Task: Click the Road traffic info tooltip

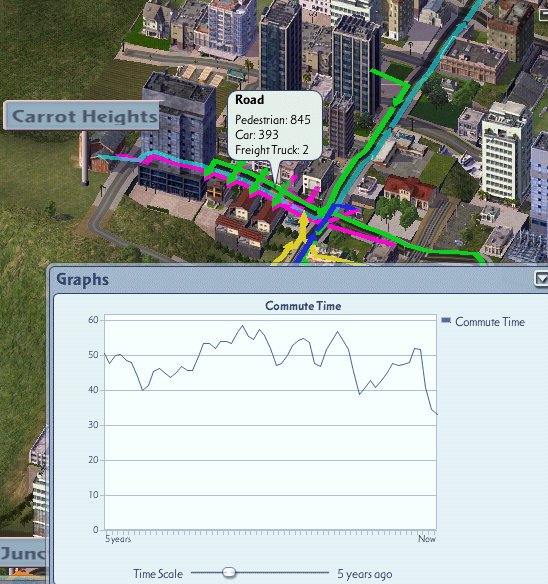Action: [x=275, y=126]
